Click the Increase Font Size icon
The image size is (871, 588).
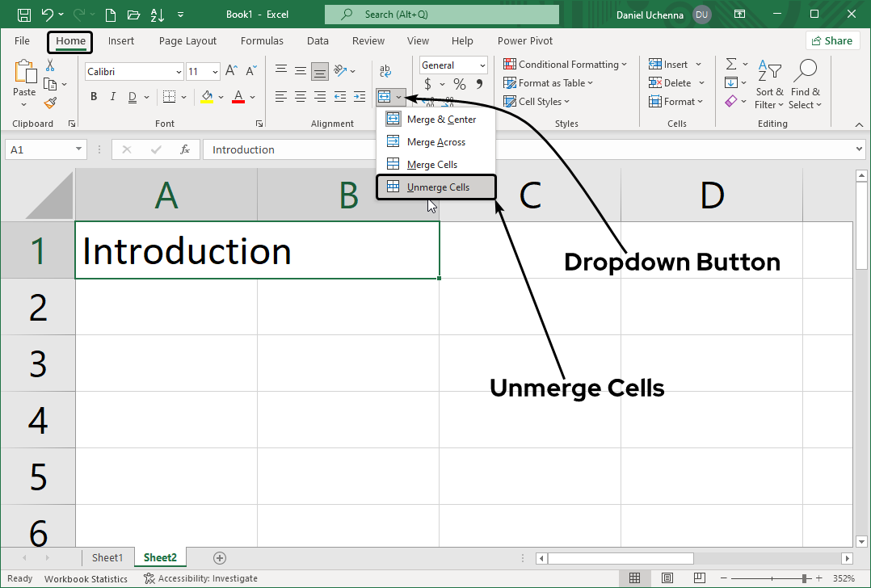tap(231, 71)
